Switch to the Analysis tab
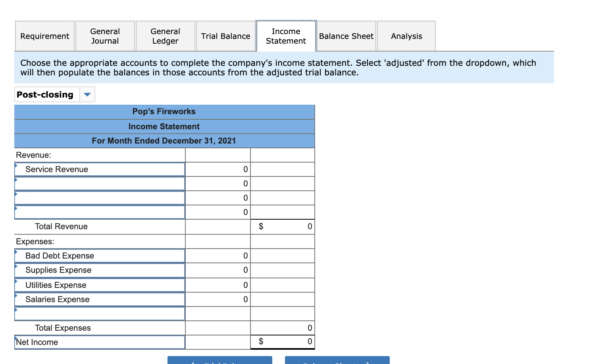This screenshot has height=364, width=589. pyautogui.click(x=406, y=36)
